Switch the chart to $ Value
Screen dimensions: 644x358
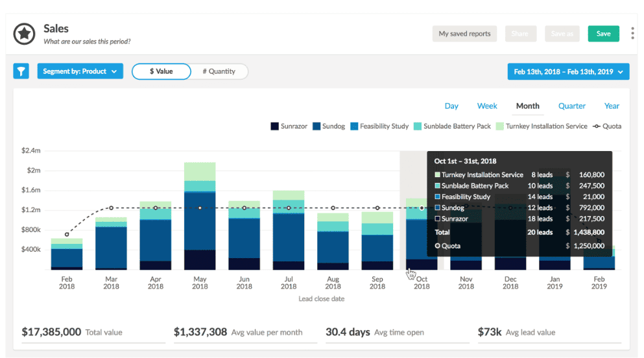click(161, 71)
